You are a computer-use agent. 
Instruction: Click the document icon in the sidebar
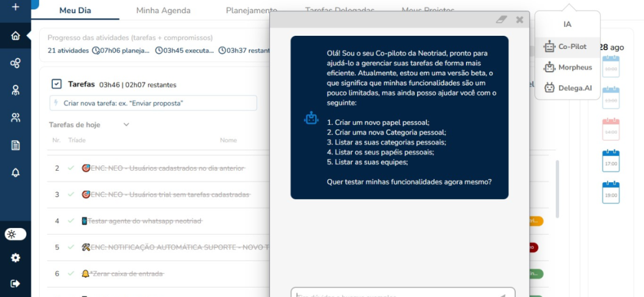tap(15, 145)
